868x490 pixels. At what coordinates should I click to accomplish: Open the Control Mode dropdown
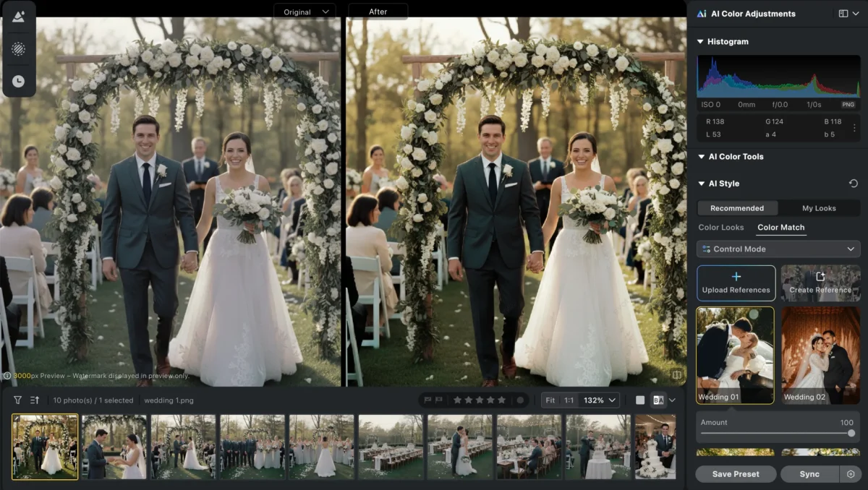coord(778,249)
